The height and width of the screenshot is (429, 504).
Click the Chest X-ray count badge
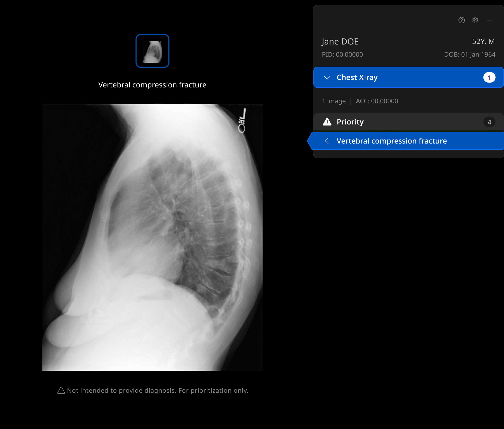coord(489,78)
